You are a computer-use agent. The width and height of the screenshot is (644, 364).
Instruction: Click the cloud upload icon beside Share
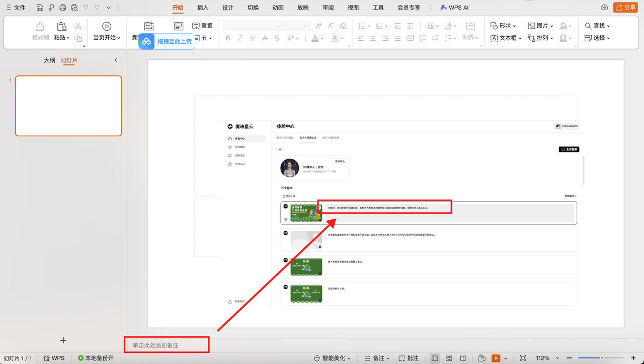point(604,8)
